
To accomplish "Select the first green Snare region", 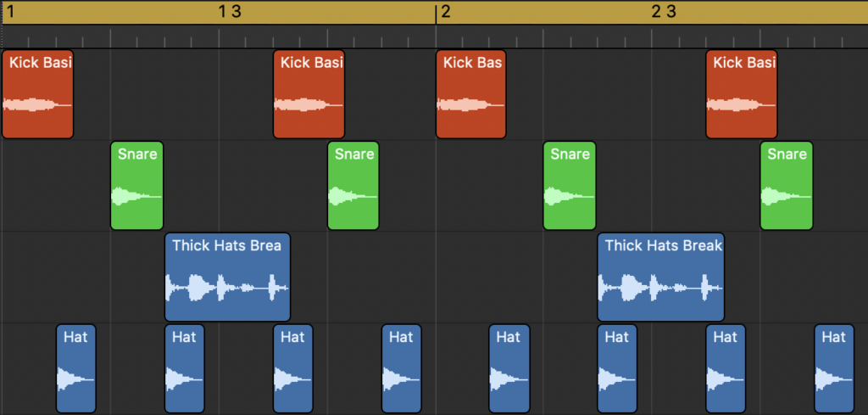I will point(136,186).
